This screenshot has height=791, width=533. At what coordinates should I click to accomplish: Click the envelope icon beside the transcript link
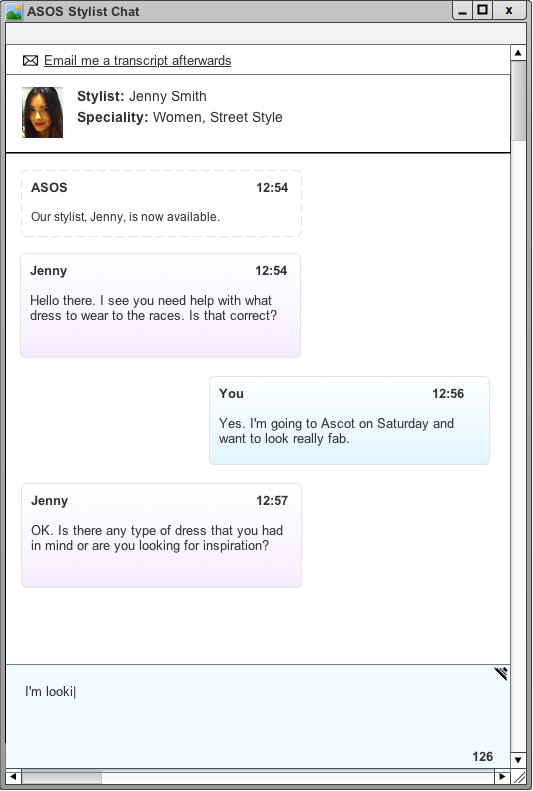(30, 61)
